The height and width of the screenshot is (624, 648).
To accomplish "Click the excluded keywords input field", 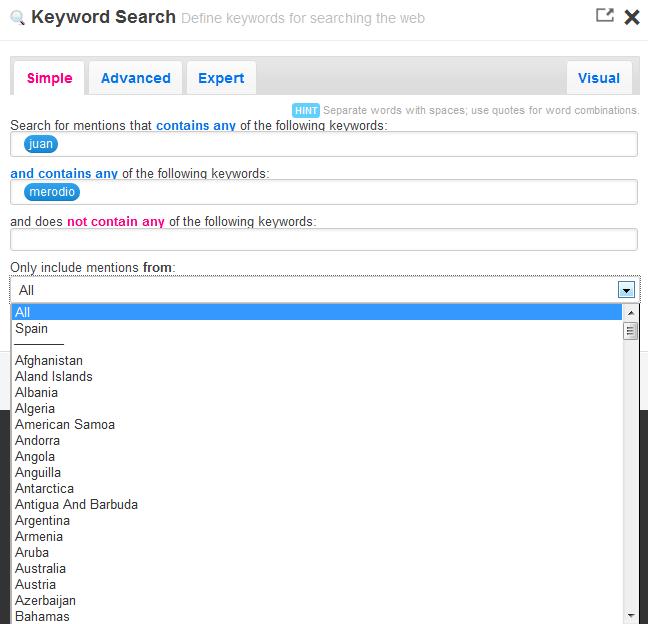I will (x=324, y=240).
